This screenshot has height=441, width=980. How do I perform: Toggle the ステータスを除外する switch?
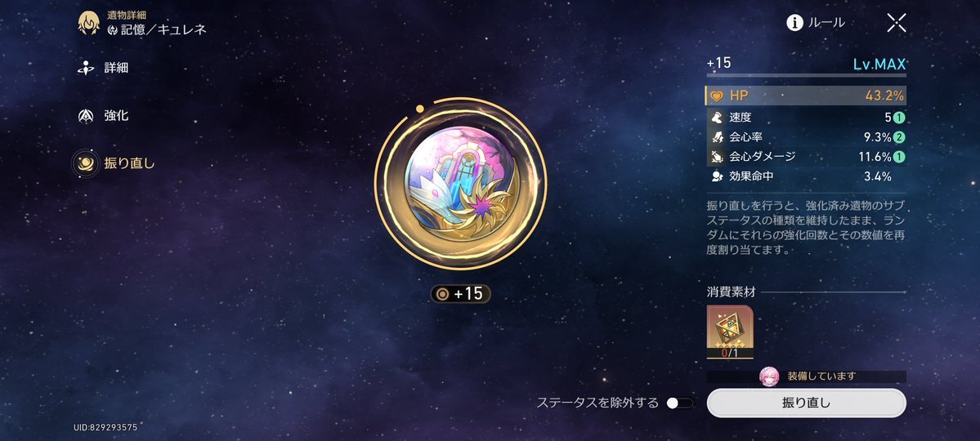[x=679, y=403]
